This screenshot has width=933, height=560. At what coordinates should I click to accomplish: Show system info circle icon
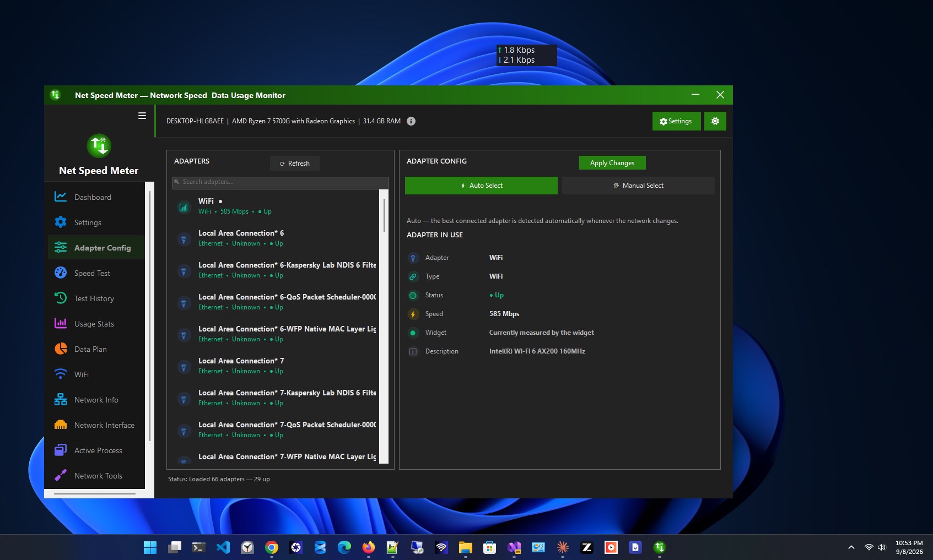[411, 121]
